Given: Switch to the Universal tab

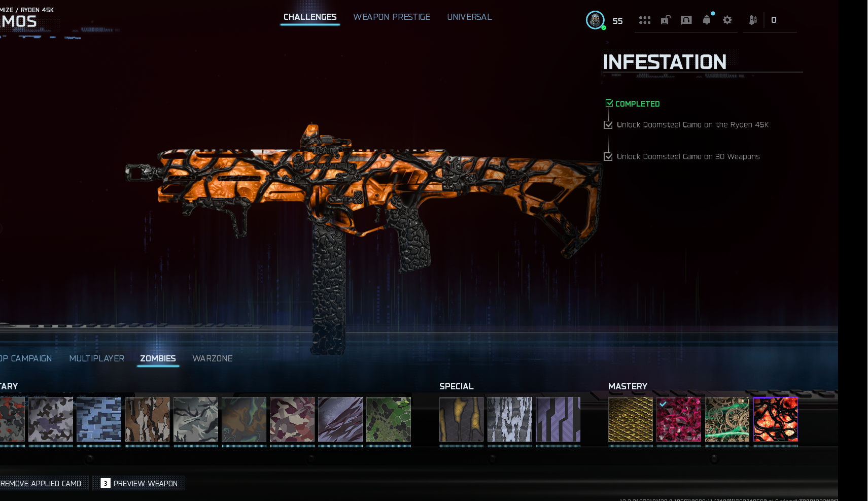Looking at the screenshot, I should (x=469, y=17).
